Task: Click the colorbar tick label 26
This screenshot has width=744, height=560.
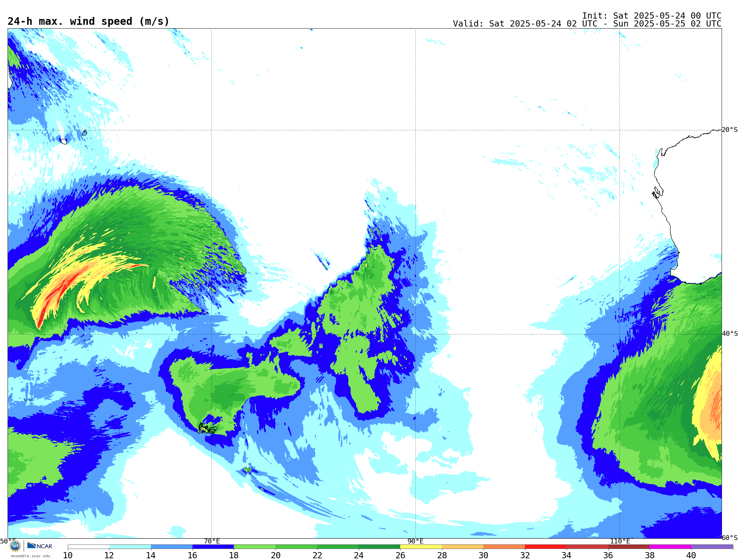Action: click(400, 556)
